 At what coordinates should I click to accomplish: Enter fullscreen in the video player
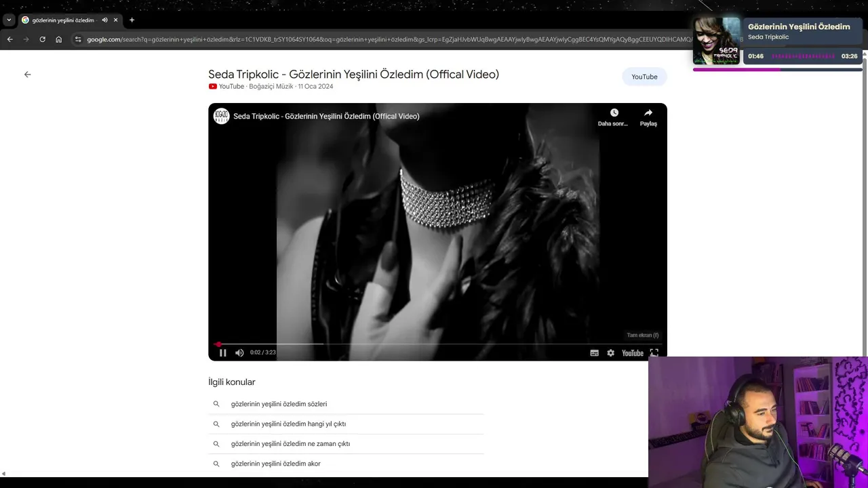click(654, 353)
